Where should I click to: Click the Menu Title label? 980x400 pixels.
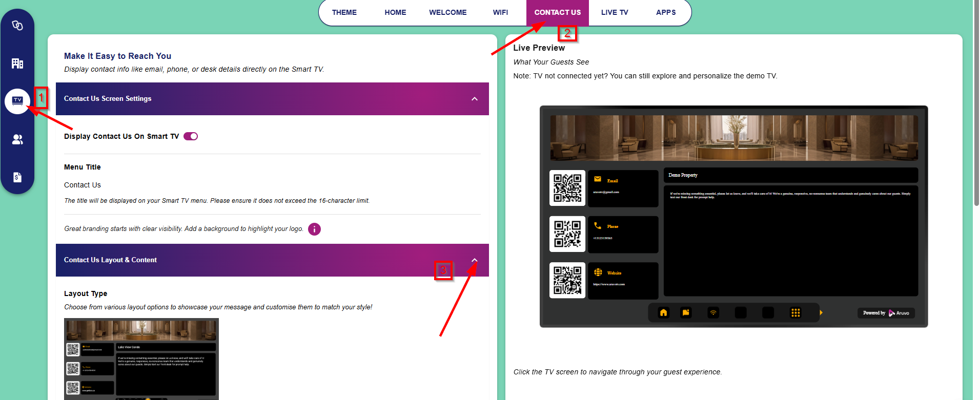click(x=83, y=167)
